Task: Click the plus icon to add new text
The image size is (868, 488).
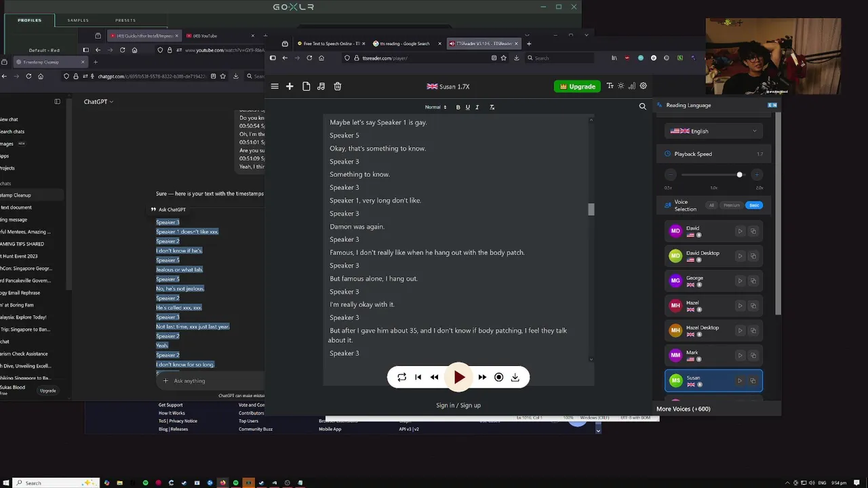Action: pos(290,86)
